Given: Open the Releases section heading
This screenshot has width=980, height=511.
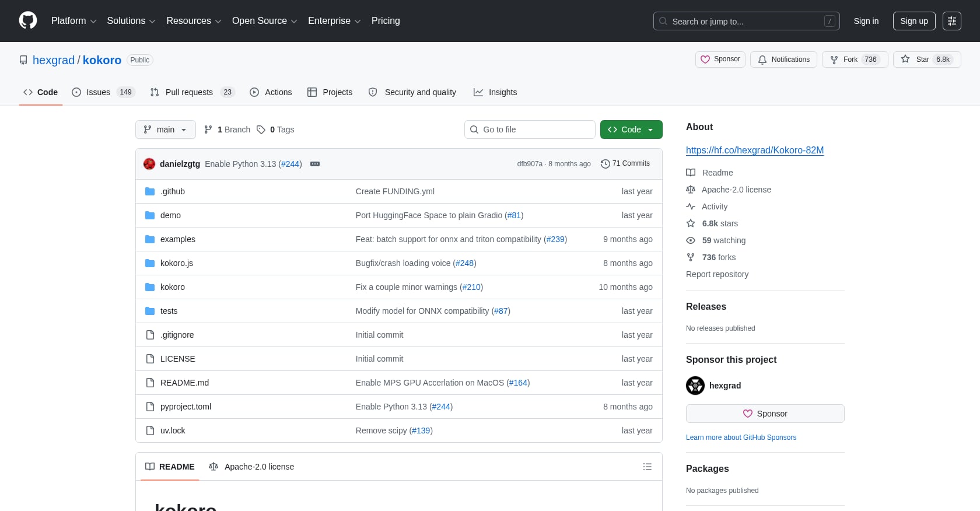Looking at the screenshot, I should [x=706, y=307].
